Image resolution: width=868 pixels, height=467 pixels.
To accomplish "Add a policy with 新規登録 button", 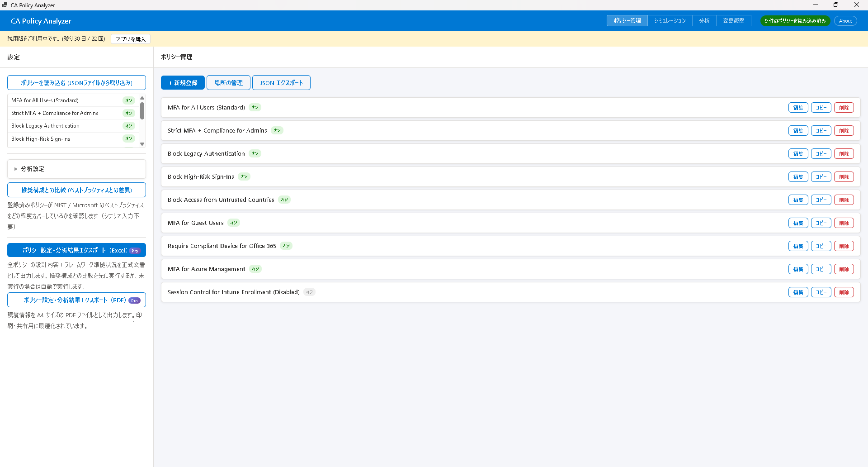I will [183, 83].
